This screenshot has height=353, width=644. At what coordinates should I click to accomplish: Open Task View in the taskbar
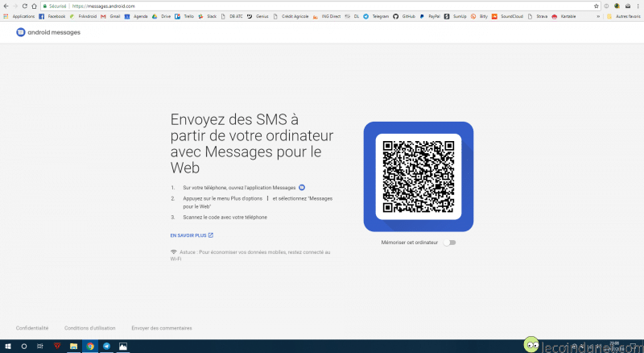(x=39, y=347)
